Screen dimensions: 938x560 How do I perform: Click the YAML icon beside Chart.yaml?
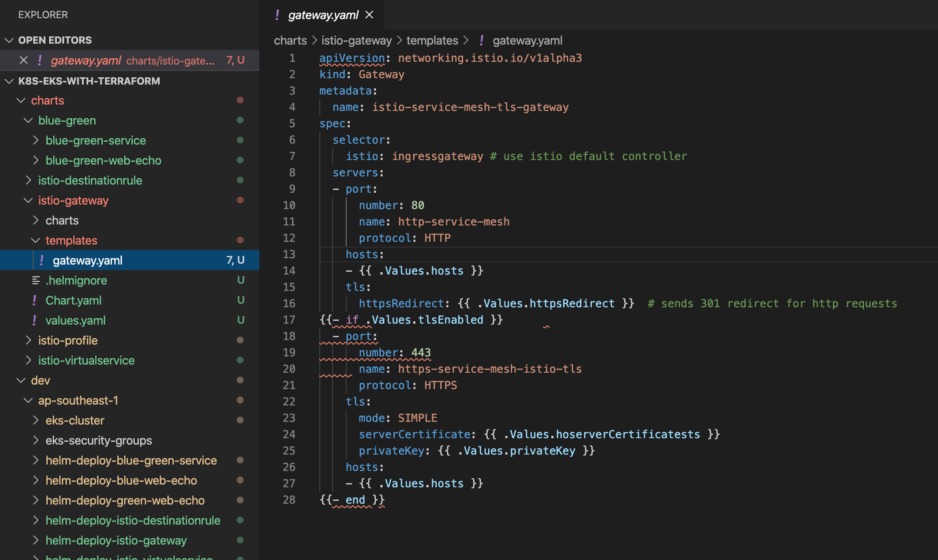35,300
